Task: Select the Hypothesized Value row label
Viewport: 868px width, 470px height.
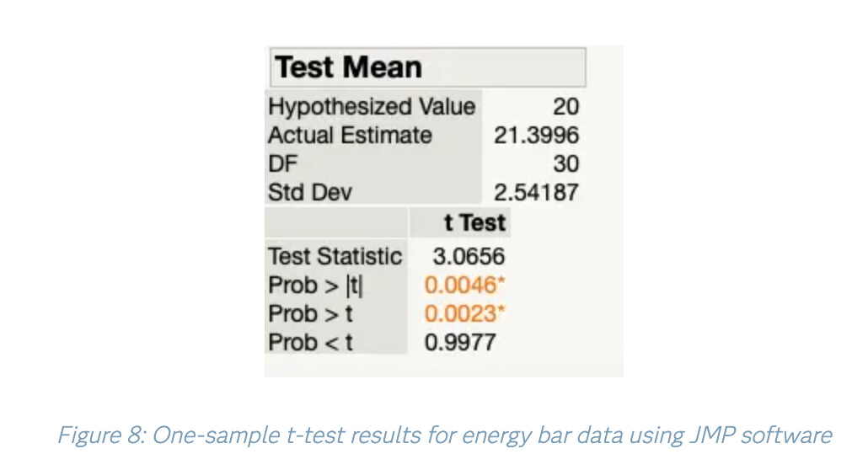Action: coord(372,107)
